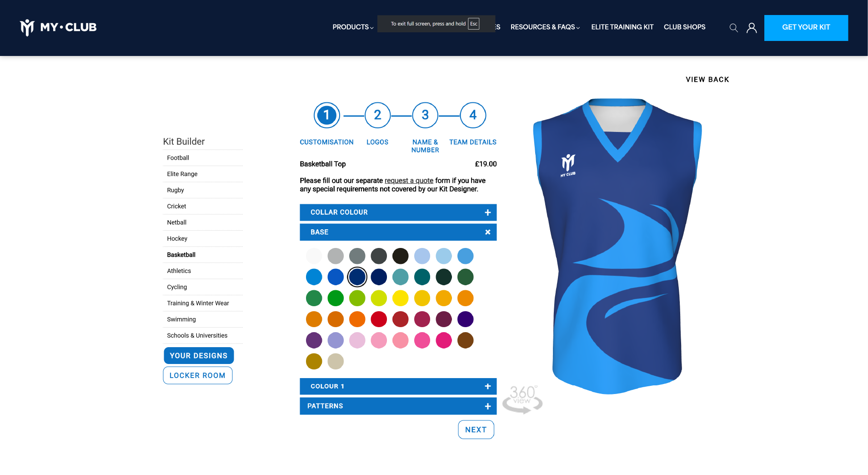Select Netball in Kit Builder list
The height and width of the screenshot is (475, 868).
[177, 222]
